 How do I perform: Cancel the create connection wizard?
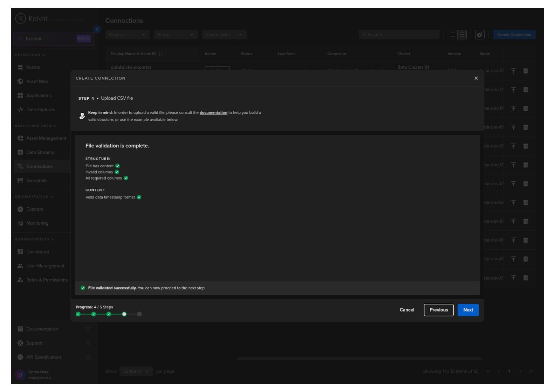pyautogui.click(x=406, y=310)
